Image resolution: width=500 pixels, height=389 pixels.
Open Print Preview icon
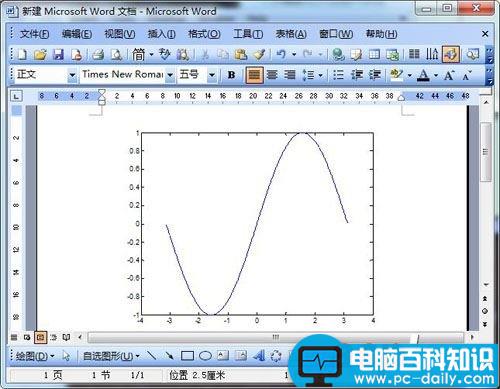116,54
